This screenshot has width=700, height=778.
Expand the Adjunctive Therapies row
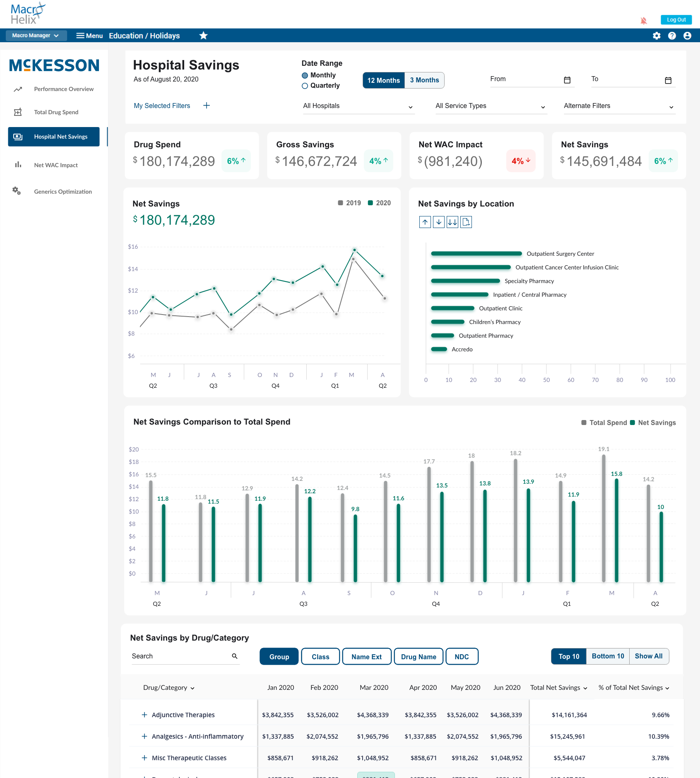144,715
